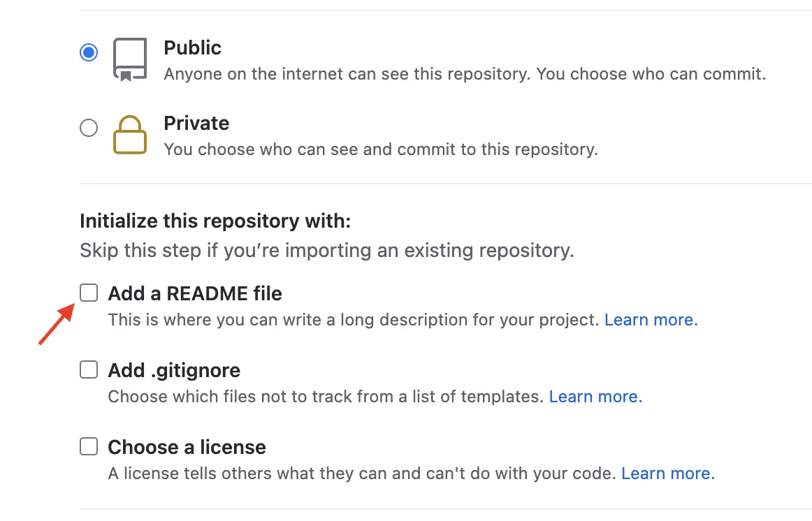Click the Private padlock icon
Screen dimensions: 812x521
[130, 135]
